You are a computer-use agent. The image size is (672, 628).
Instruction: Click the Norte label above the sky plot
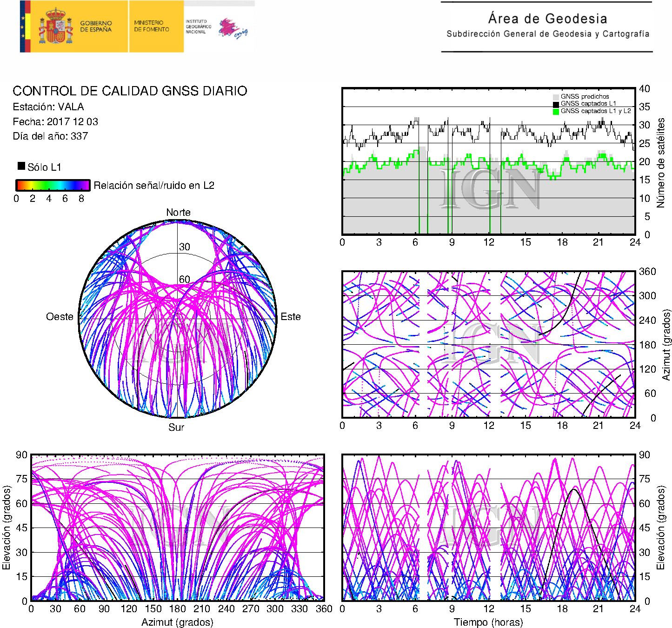(178, 213)
